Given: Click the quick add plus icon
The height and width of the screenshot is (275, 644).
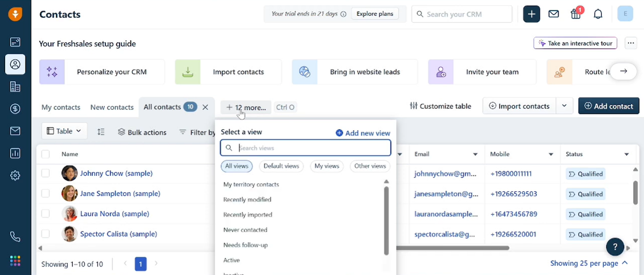Looking at the screenshot, I should pyautogui.click(x=531, y=14).
